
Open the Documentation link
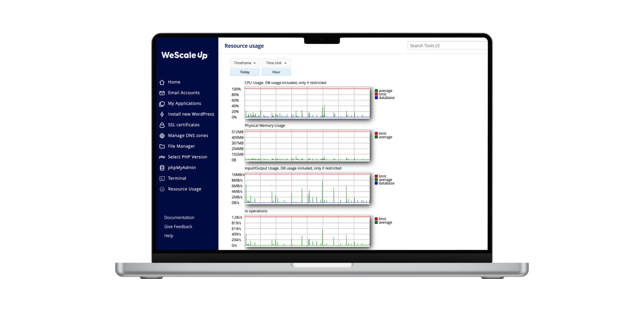179,218
